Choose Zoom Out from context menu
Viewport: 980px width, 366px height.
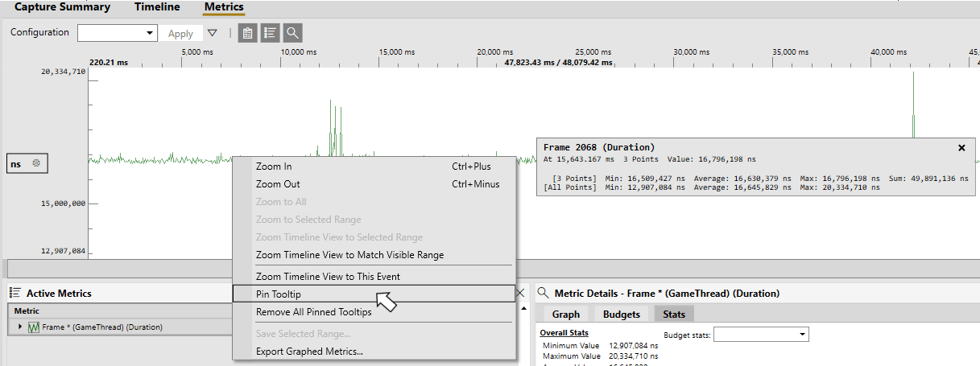click(374, 184)
